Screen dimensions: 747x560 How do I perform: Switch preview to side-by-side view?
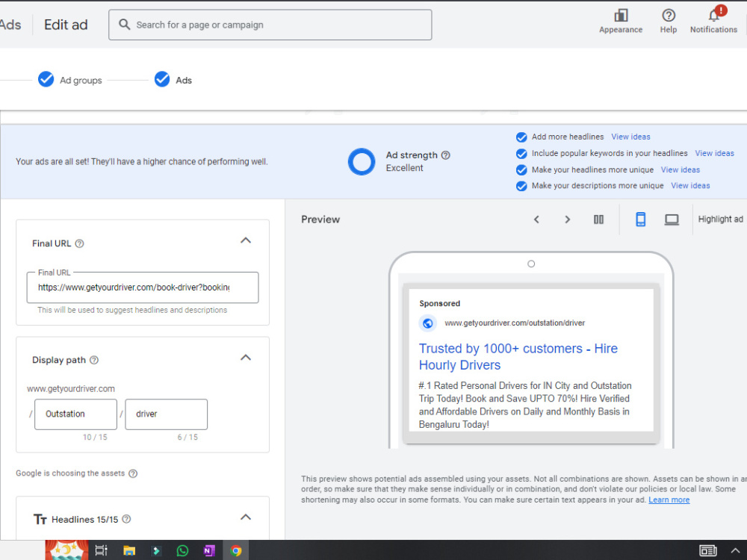[x=598, y=220]
